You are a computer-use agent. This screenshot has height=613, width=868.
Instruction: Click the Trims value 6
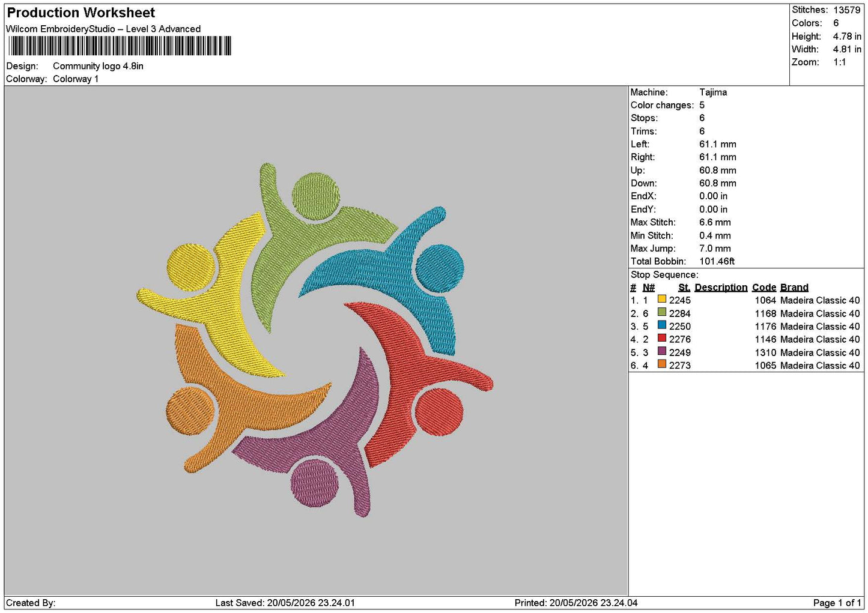point(702,131)
